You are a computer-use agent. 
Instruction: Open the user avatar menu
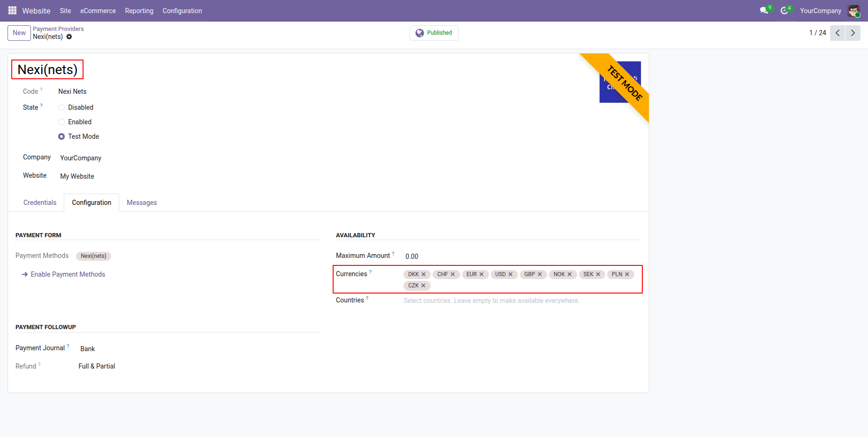pos(853,10)
